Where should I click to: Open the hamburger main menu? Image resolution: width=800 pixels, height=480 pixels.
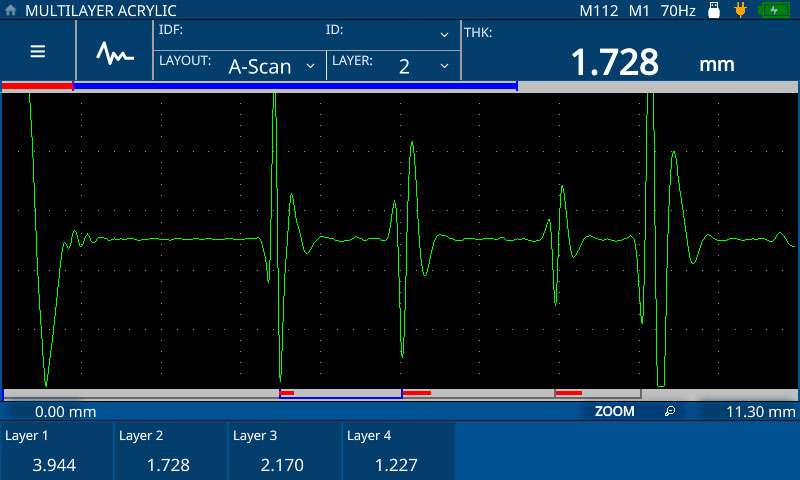[38, 52]
